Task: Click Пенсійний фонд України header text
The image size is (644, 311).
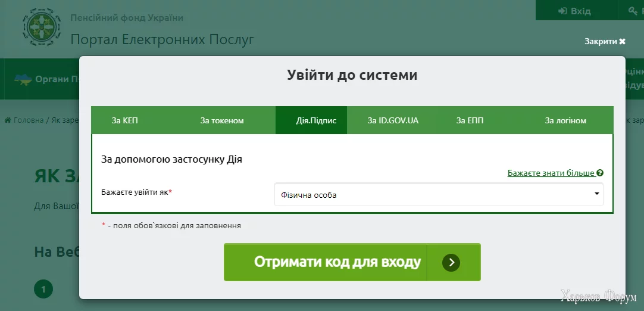Action: point(127,18)
